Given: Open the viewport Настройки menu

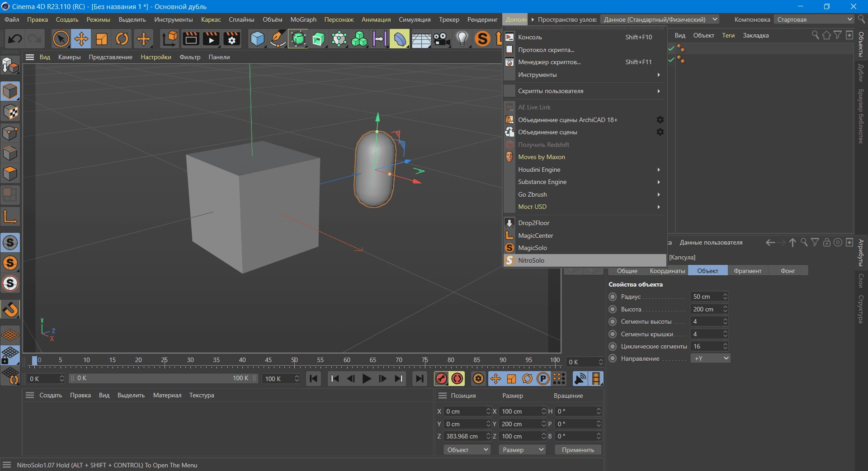Looking at the screenshot, I should pos(156,57).
